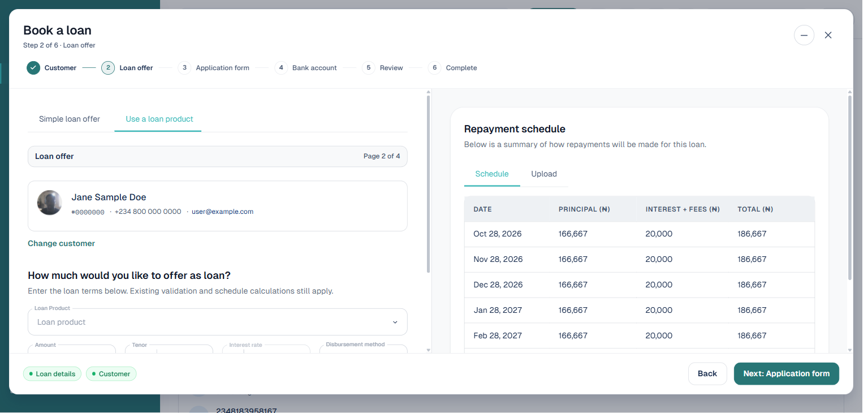
Task: Click the customer ID #0000000
Action: 88,212
